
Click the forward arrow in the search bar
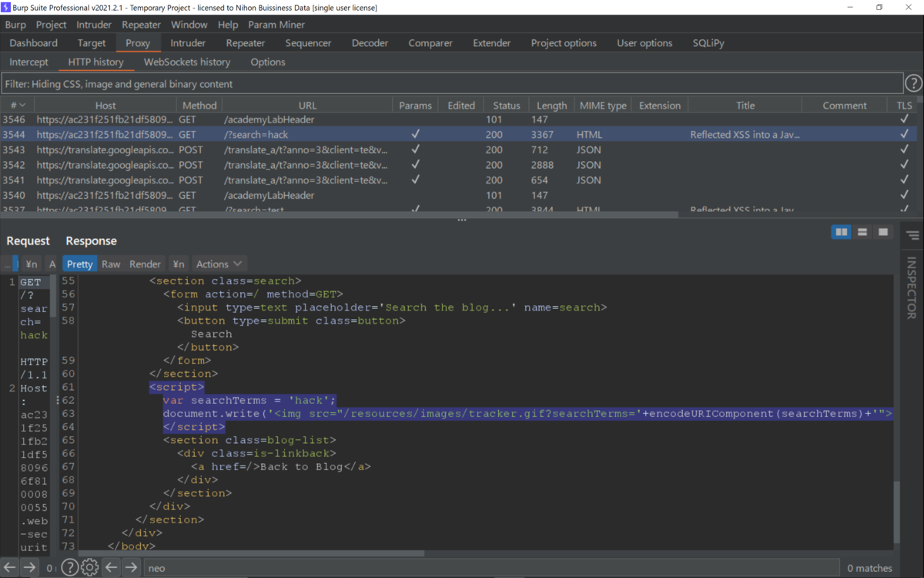(132, 568)
